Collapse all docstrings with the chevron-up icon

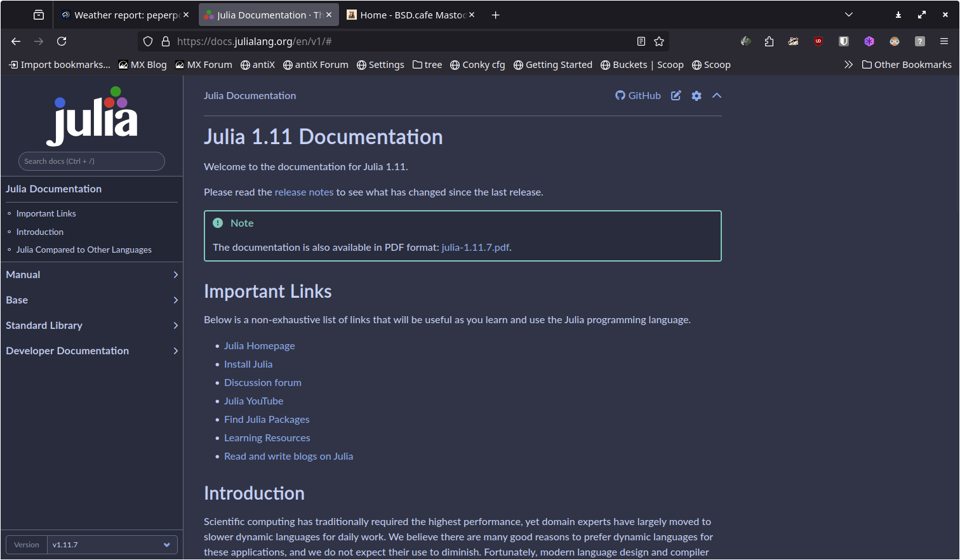717,95
